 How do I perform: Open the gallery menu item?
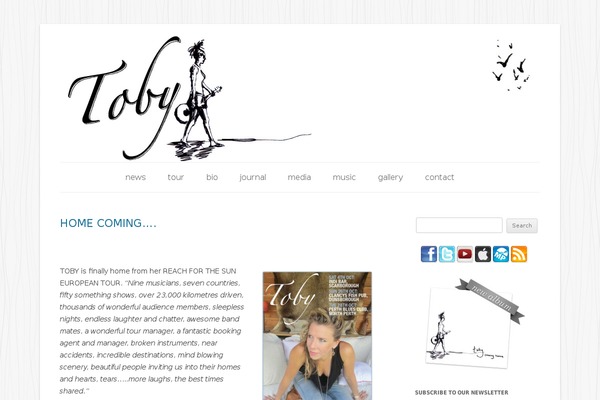point(390,178)
